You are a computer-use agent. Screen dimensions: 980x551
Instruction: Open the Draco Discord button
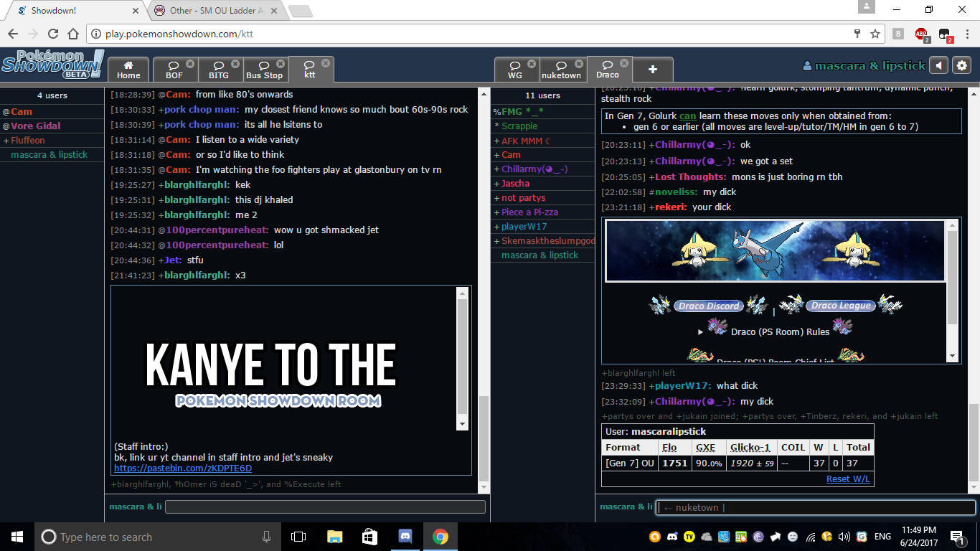[708, 306]
